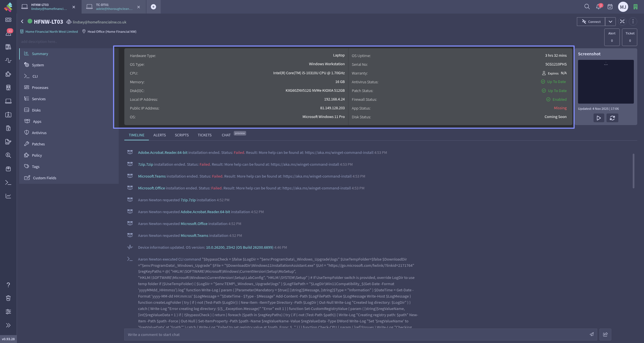Click the send comment paper-plane icon
This screenshot has width=644, height=343.
pos(592,334)
